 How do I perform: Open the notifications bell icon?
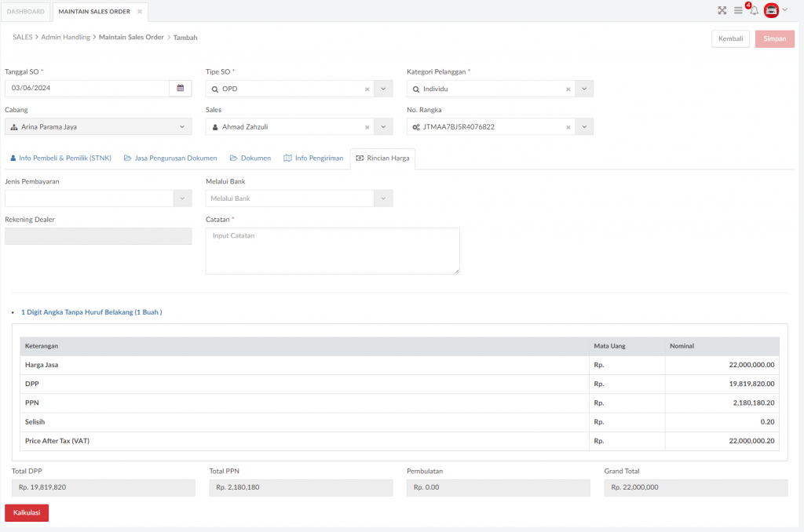tap(754, 10)
